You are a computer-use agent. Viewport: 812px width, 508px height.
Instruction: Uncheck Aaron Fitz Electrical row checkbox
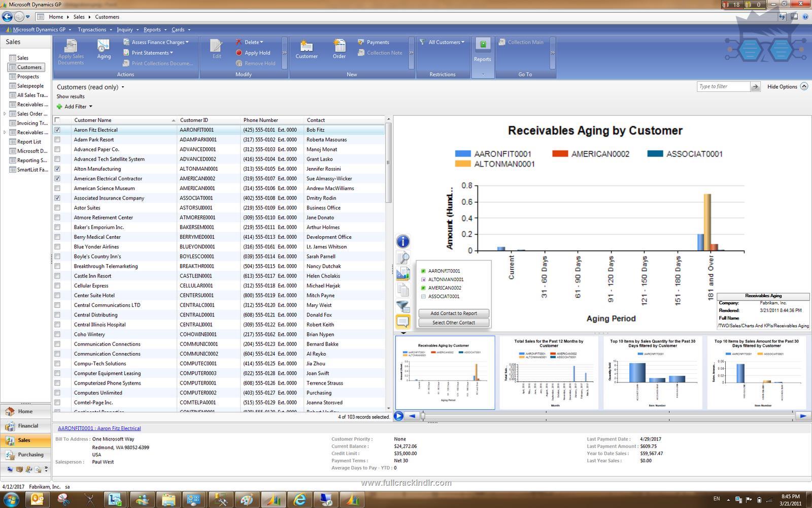(x=57, y=130)
